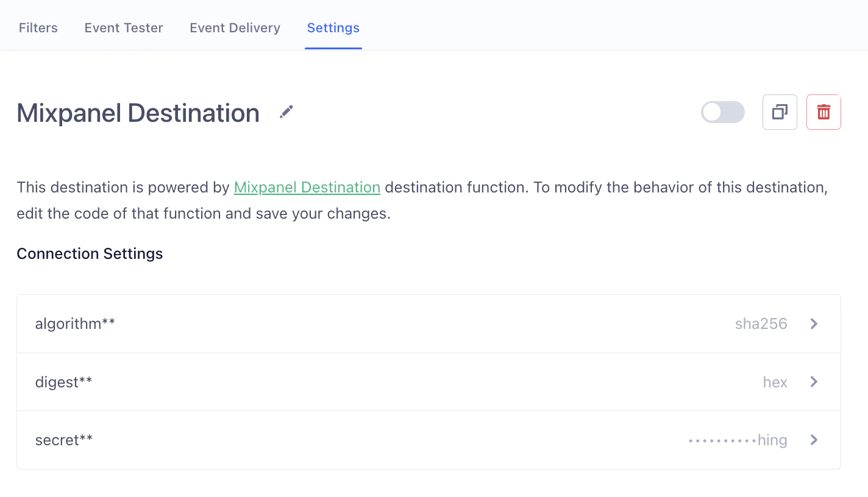The height and width of the screenshot is (497, 868).
Task: Follow the green Mixpanel Destination function link
Action: point(307,187)
